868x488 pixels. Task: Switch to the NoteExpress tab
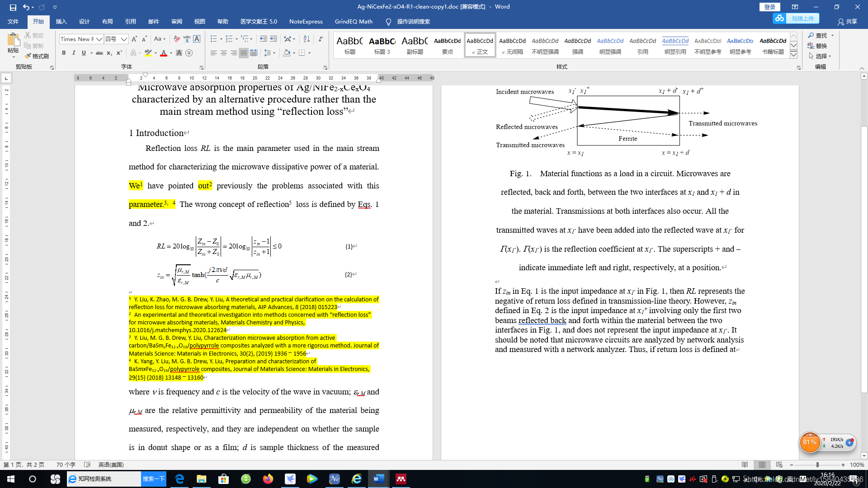point(306,21)
